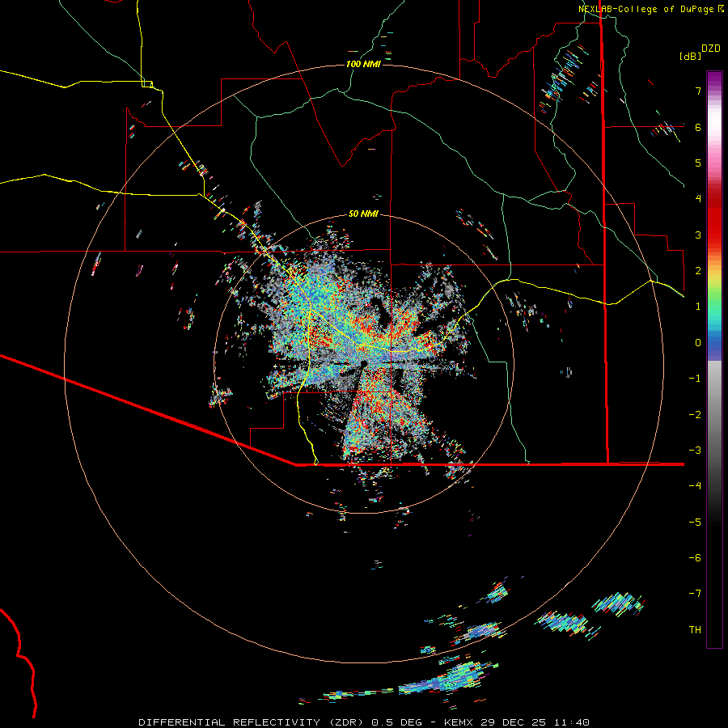Click the 50 NMI range ring label
This screenshot has height=728, width=728.
363,214
